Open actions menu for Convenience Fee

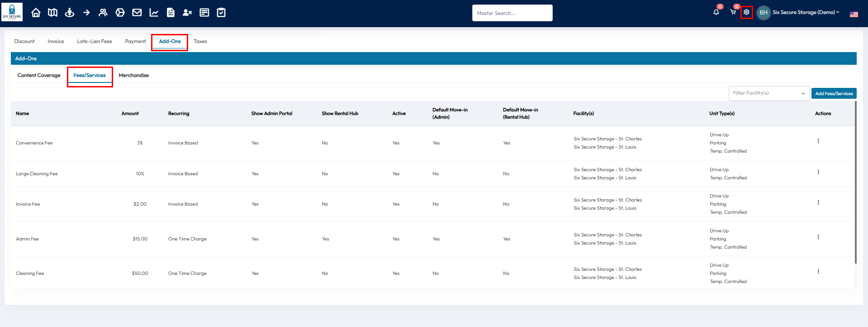[818, 141]
